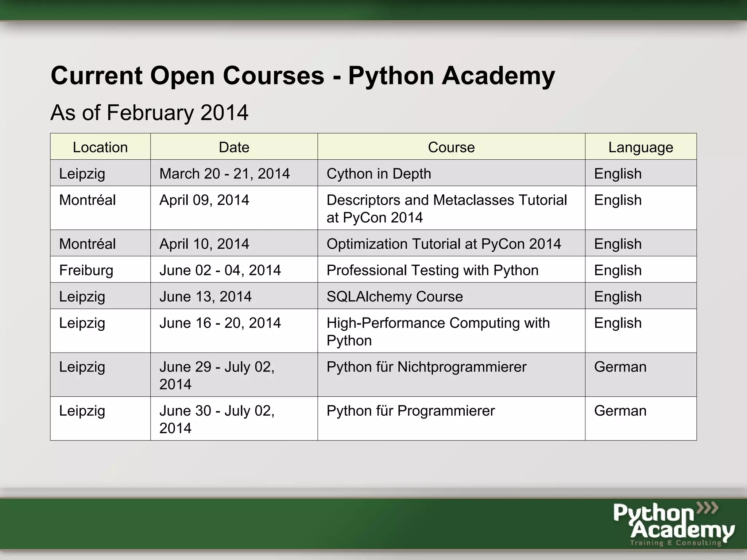Image resolution: width=747 pixels, height=560 pixels.
Task: Select 'Python für Programmierer' course cell
Action: (x=452, y=419)
